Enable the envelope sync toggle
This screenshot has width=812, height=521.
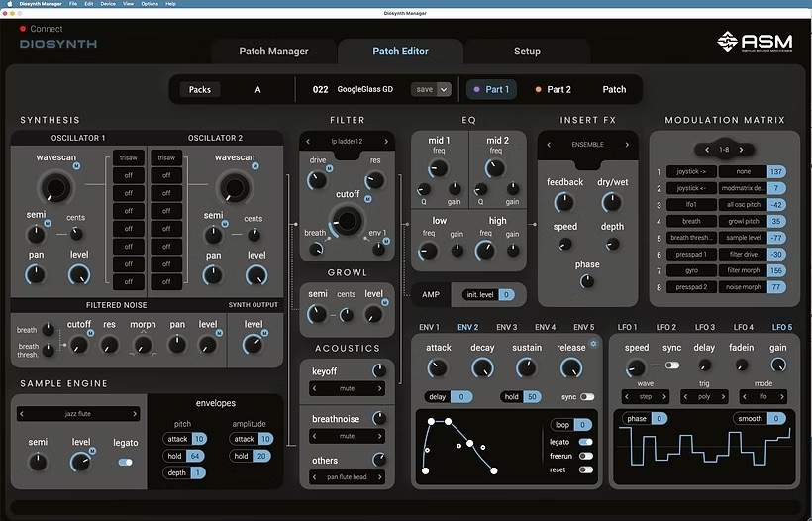[587, 397]
